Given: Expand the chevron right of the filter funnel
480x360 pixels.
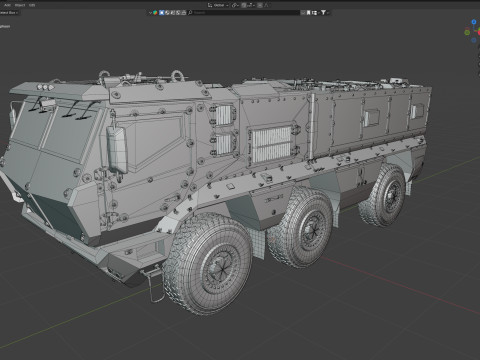Looking at the screenshot, I should (x=328, y=13).
